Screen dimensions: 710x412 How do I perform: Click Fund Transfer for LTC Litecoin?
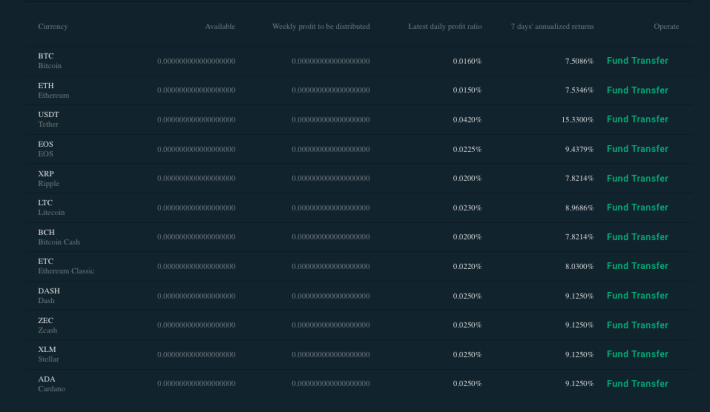637,207
